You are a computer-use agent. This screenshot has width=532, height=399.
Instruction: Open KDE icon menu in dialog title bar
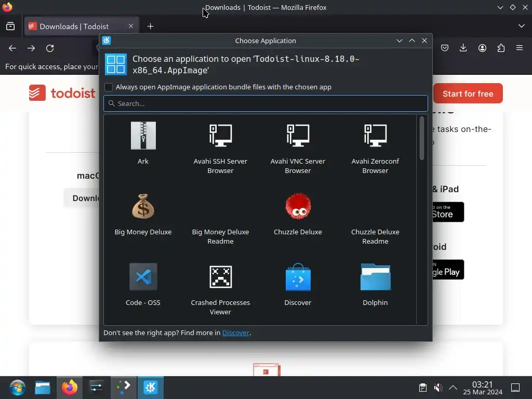(107, 41)
